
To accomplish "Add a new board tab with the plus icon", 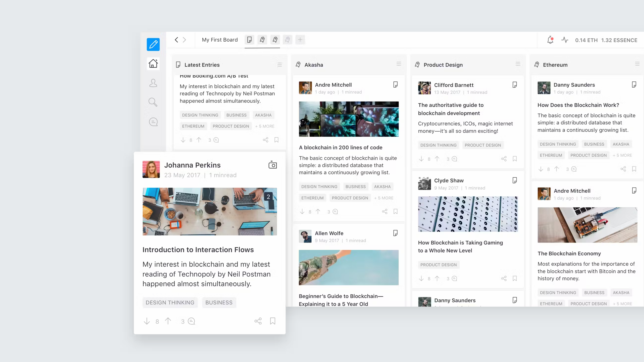I will click(x=300, y=40).
